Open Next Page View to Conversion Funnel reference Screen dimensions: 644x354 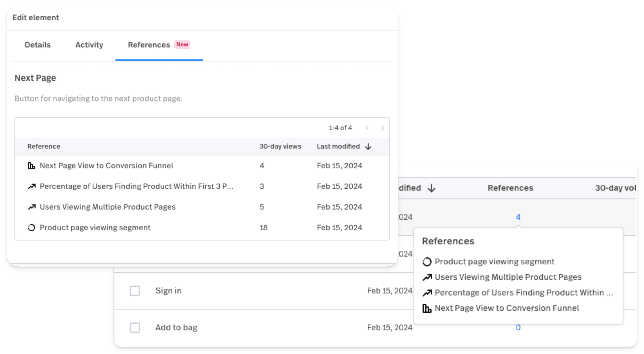click(x=106, y=166)
